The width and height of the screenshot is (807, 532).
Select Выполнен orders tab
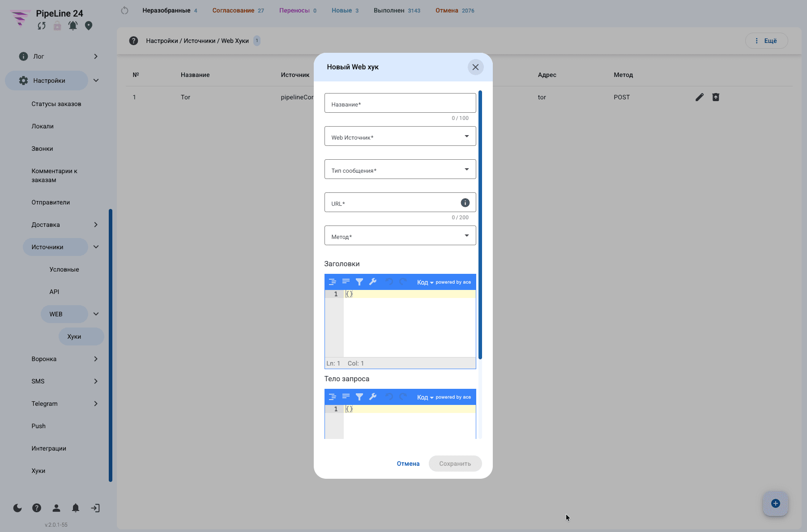tap(397, 10)
